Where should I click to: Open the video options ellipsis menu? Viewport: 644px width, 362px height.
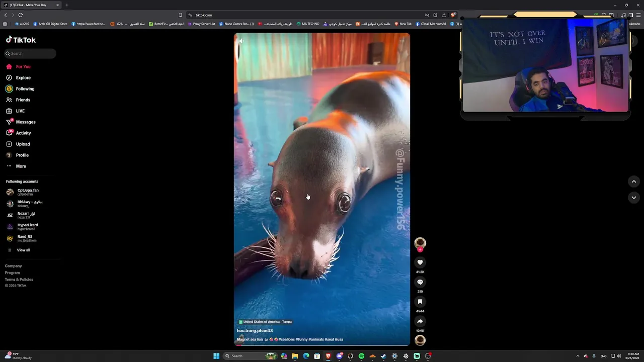tap(402, 41)
